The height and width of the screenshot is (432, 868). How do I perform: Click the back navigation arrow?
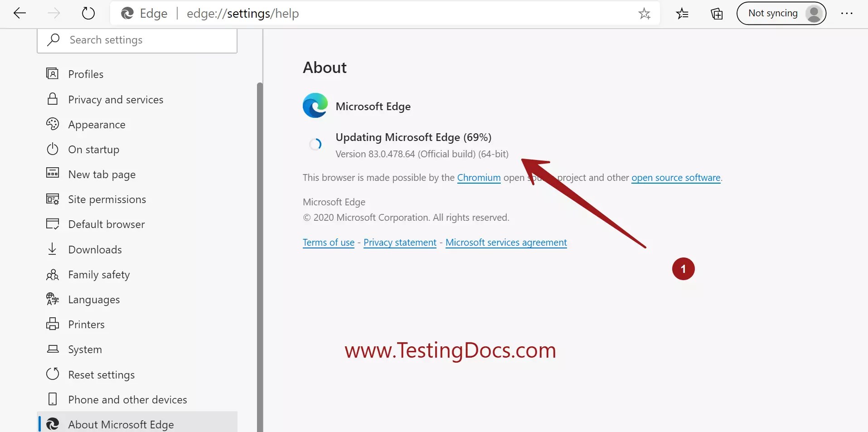[20, 13]
